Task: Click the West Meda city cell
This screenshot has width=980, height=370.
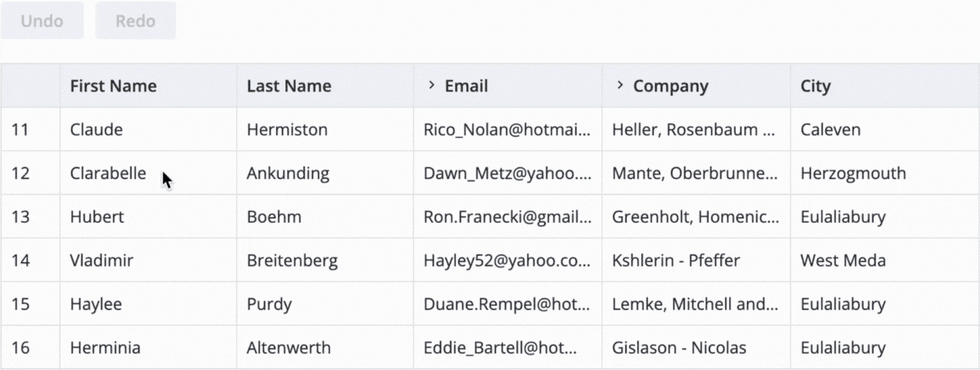Action: coord(843,260)
